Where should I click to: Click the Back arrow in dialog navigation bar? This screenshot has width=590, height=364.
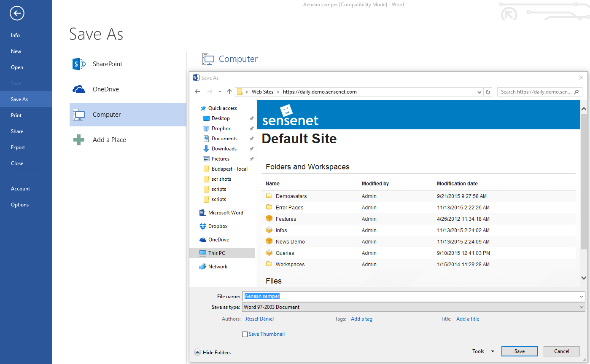197,91
